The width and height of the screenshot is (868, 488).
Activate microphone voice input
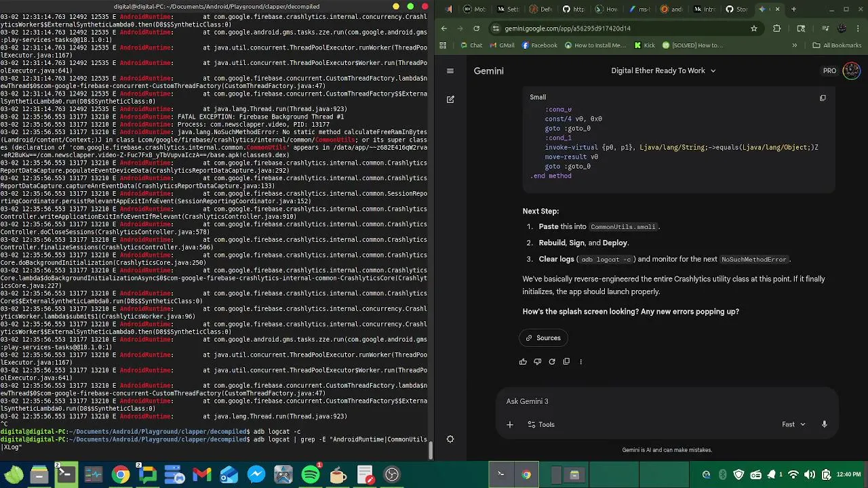coord(824,424)
